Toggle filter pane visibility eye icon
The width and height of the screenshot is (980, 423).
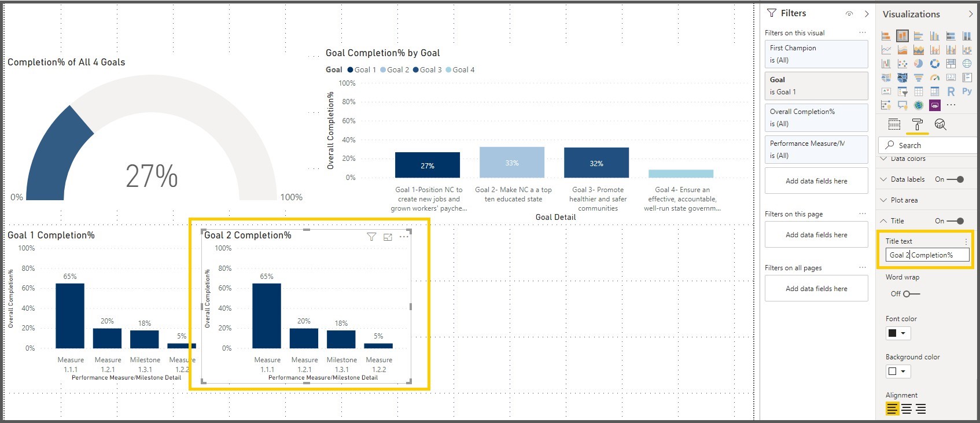pyautogui.click(x=849, y=14)
